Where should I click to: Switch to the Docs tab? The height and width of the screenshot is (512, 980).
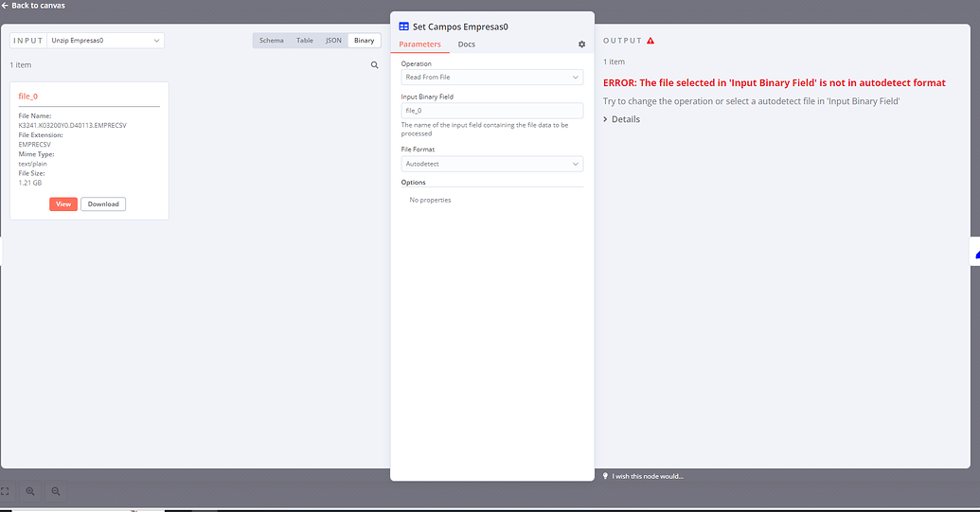(466, 44)
